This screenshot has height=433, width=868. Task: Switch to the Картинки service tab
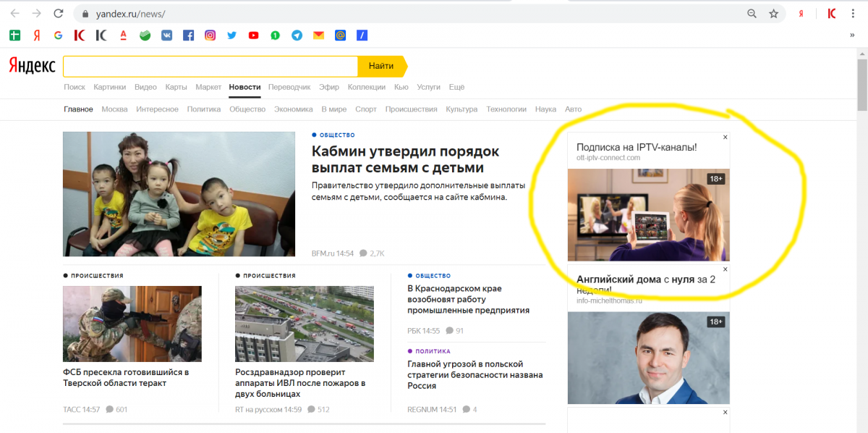[x=109, y=87]
